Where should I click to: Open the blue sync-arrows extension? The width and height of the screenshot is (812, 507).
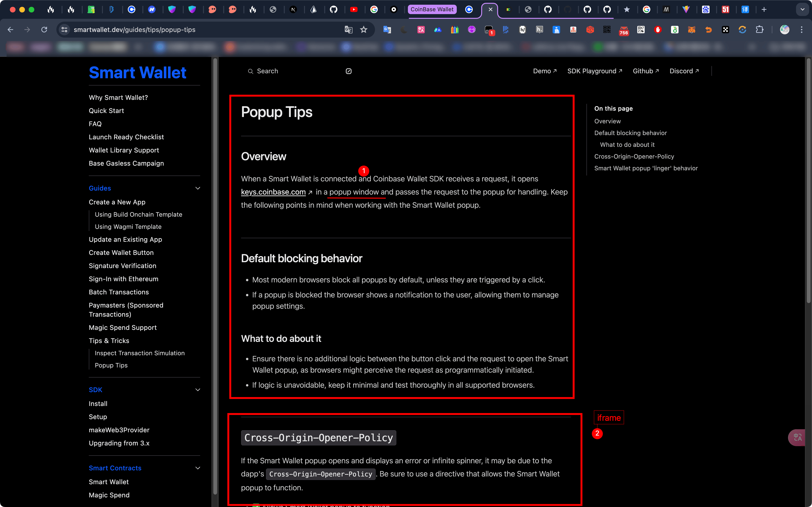742,30
